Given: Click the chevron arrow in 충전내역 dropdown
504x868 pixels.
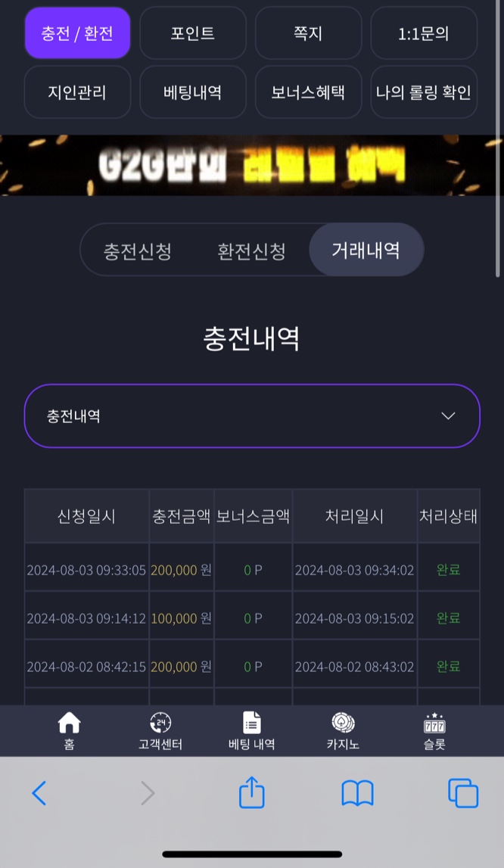Looking at the screenshot, I should pos(448,415).
